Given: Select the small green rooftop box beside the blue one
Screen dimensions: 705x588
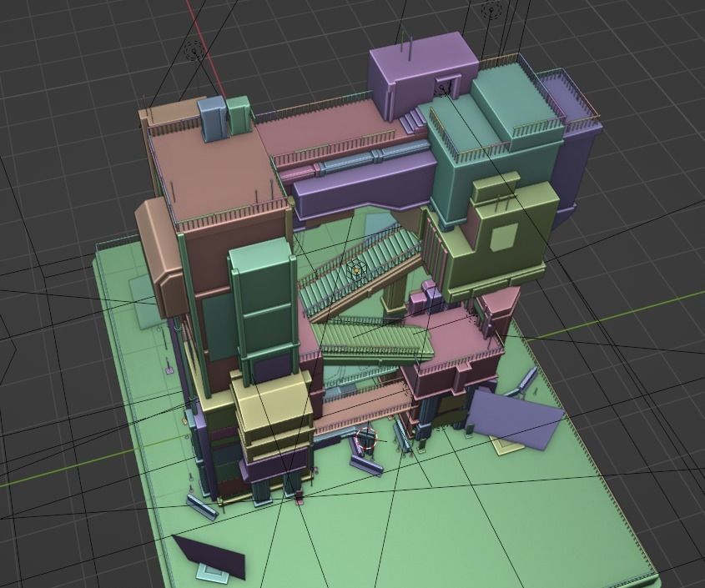Looking at the screenshot, I should 239,115.
